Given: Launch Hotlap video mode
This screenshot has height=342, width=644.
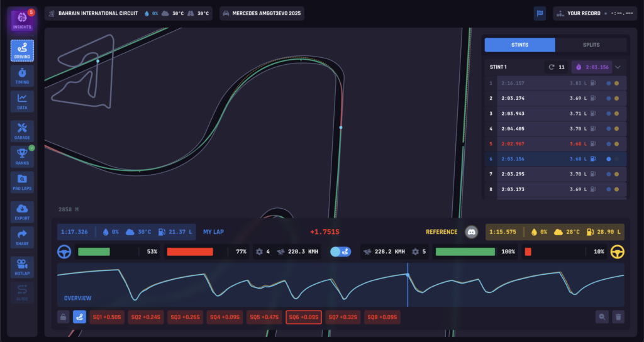Looking at the screenshot, I should click(x=22, y=266).
